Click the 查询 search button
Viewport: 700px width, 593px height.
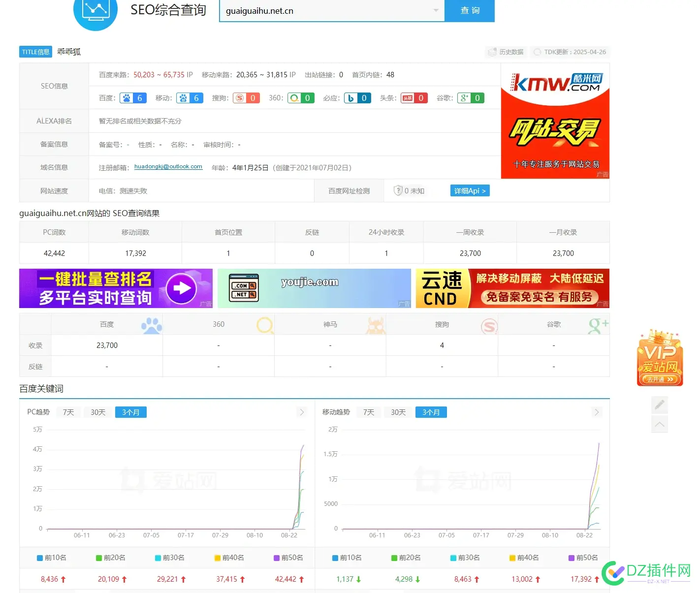coord(470,11)
